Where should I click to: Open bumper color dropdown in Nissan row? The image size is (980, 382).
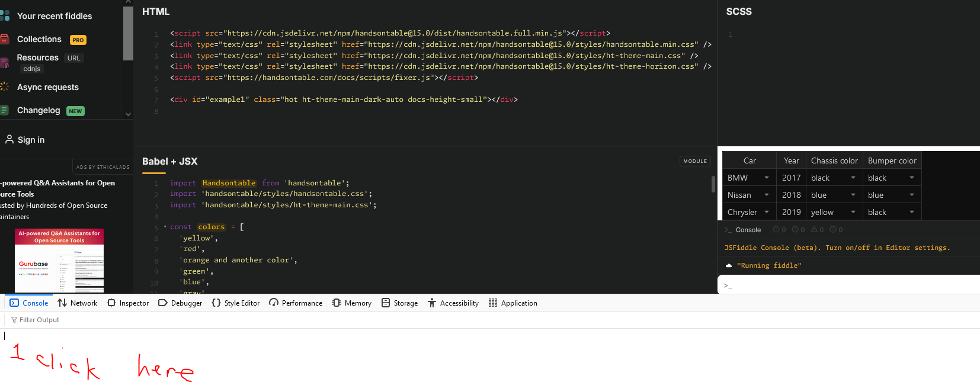click(912, 195)
